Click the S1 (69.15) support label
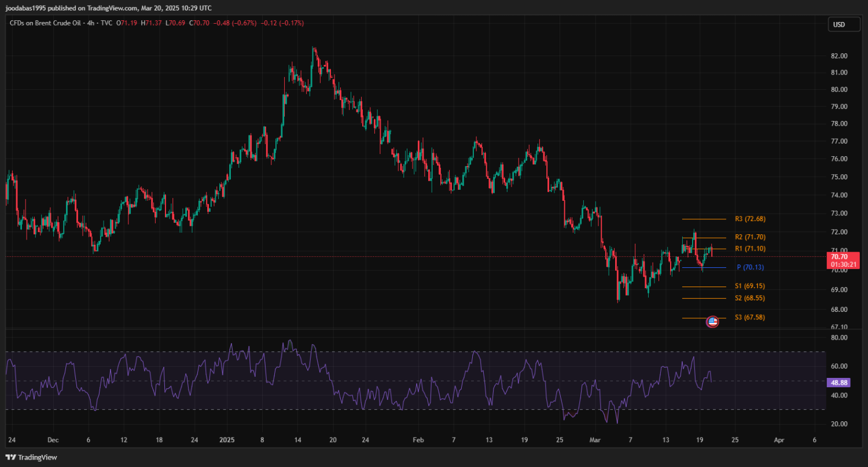Viewport: 868px width, 467px height. [x=750, y=286]
